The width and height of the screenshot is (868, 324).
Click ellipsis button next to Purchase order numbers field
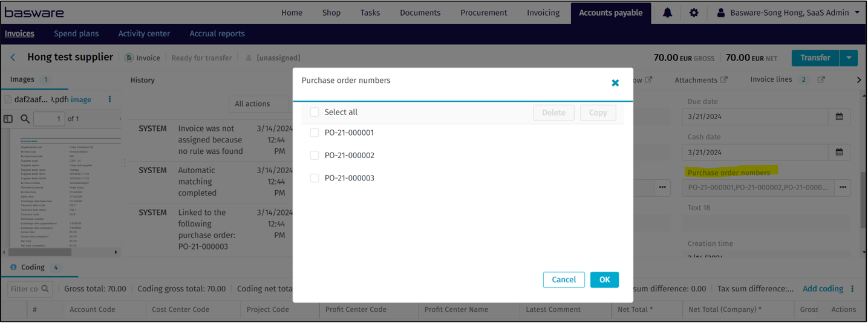coord(843,188)
